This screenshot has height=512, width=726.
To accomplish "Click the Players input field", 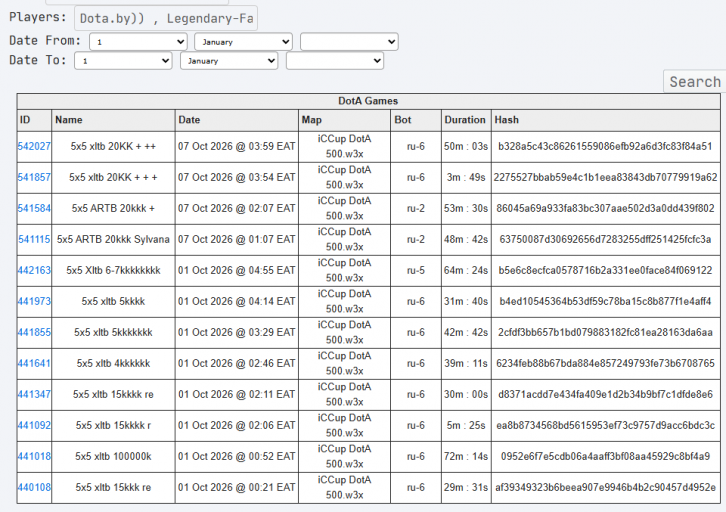I will tap(166, 18).
